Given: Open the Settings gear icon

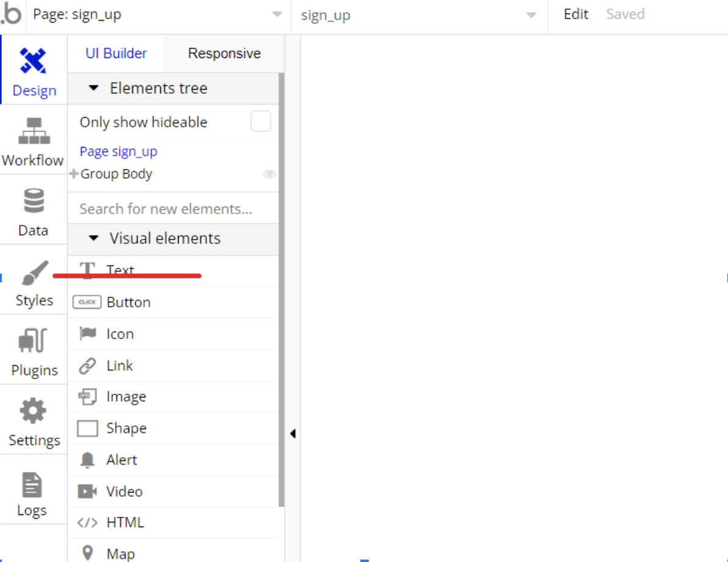Looking at the screenshot, I should coord(34,411).
